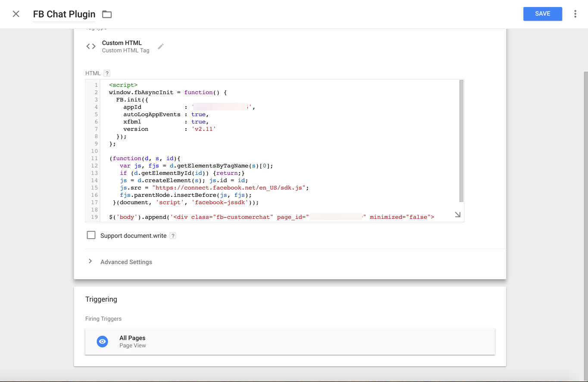Click the All Pages trigger eye icon
588x382 pixels.
(x=102, y=341)
